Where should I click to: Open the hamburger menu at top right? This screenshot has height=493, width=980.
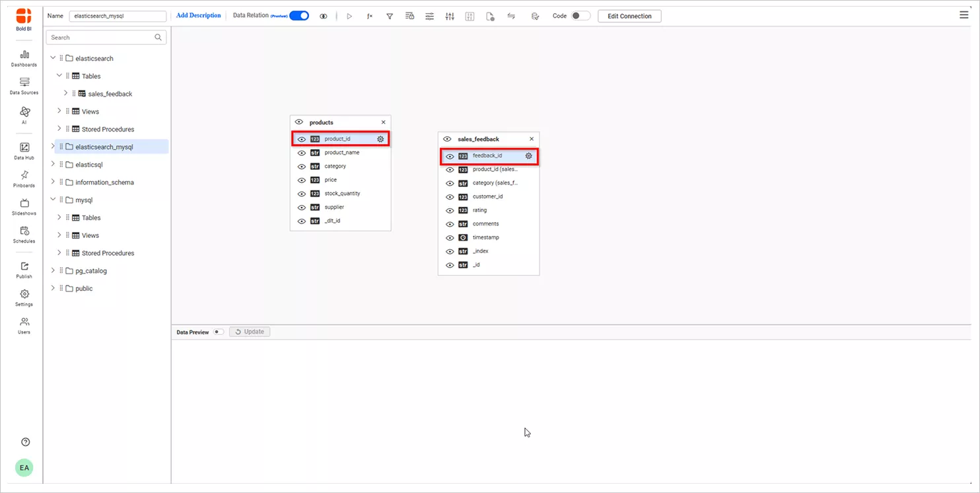click(x=964, y=15)
